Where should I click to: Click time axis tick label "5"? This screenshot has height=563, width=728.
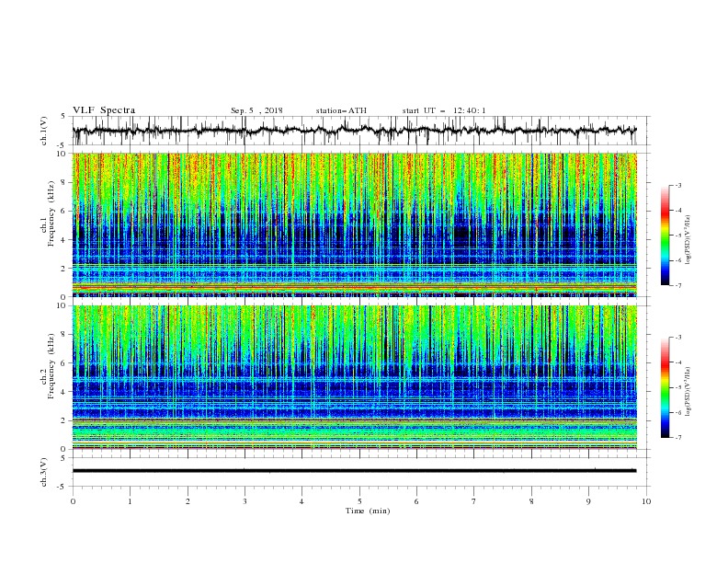[359, 501]
